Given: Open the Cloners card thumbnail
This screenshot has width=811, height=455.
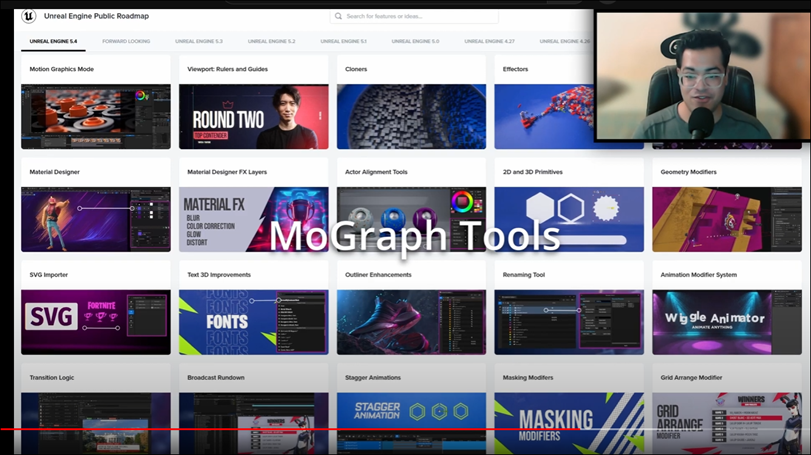Looking at the screenshot, I should click(x=411, y=117).
